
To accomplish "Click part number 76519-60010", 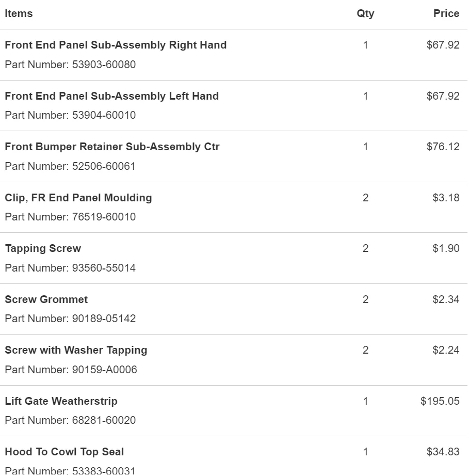I will point(104,217).
